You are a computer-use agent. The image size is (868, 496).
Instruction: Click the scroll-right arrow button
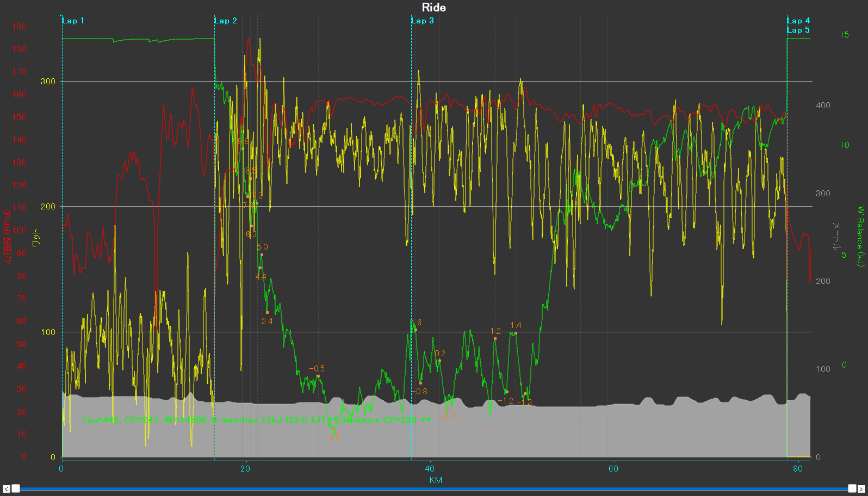861,489
